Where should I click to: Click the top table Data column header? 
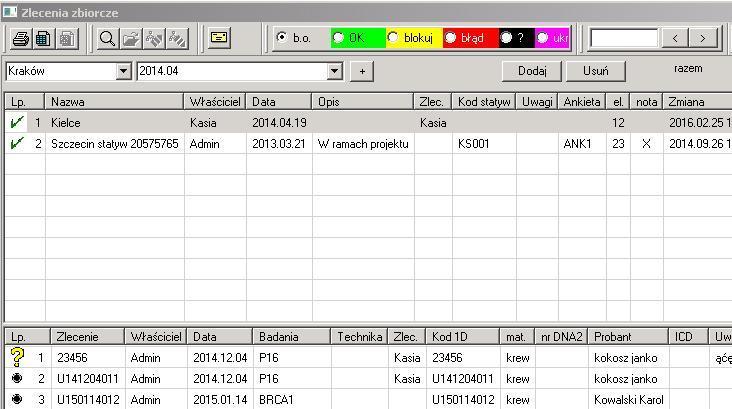[279, 101]
